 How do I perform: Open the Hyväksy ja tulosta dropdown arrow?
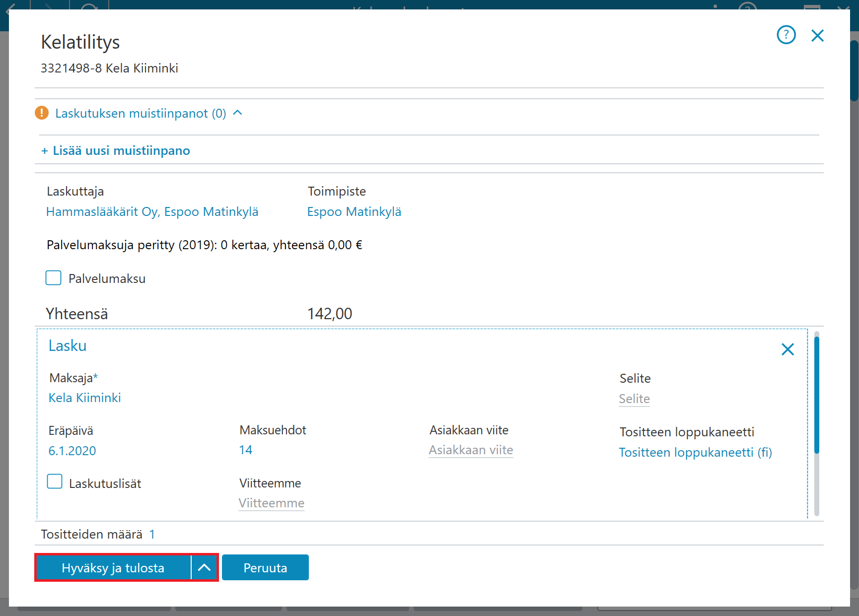pos(204,567)
